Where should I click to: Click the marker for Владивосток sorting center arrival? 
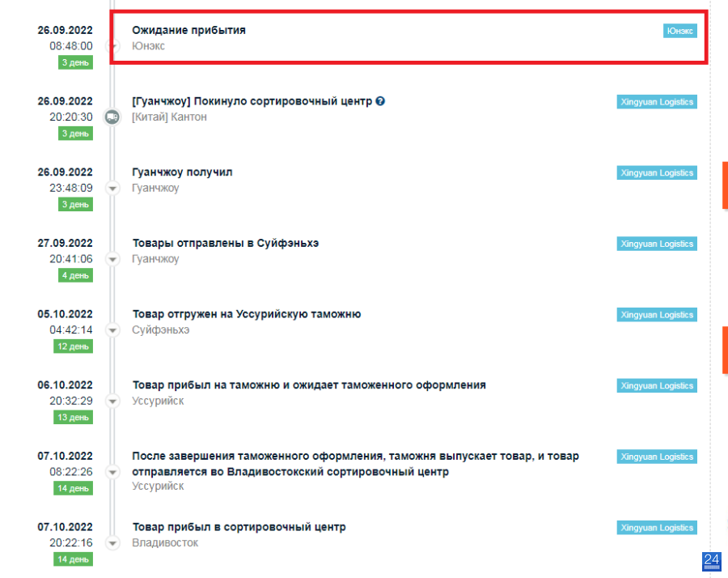coord(112,542)
